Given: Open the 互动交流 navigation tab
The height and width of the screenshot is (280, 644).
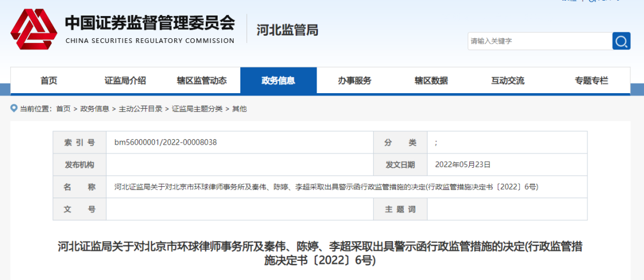Looking at the screenshot, I should click(x=507, y=81).
